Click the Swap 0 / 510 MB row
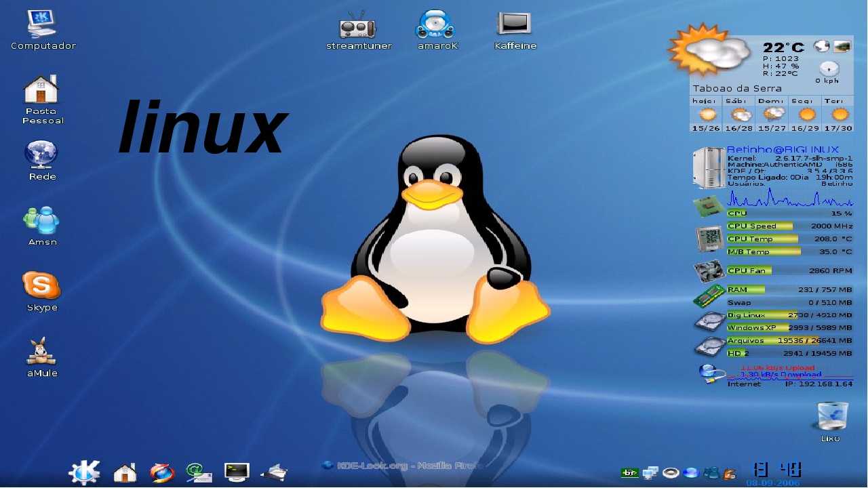This screenshot has width=868, height=488. (x=790, y=303)
